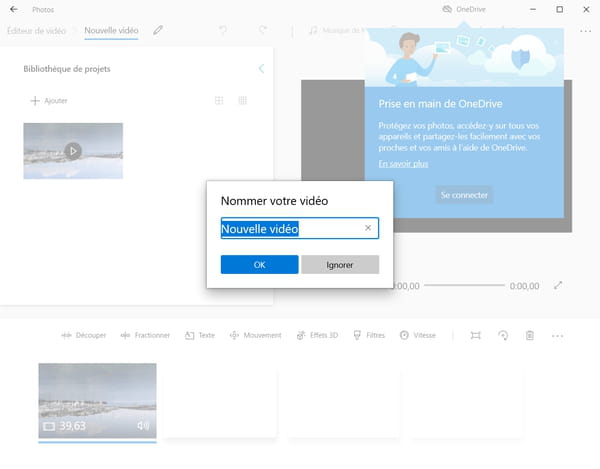Open the Éditeur de vidéo breadcrumb
The height and width of the screenshot is (469, 600).
click(36, 31)
